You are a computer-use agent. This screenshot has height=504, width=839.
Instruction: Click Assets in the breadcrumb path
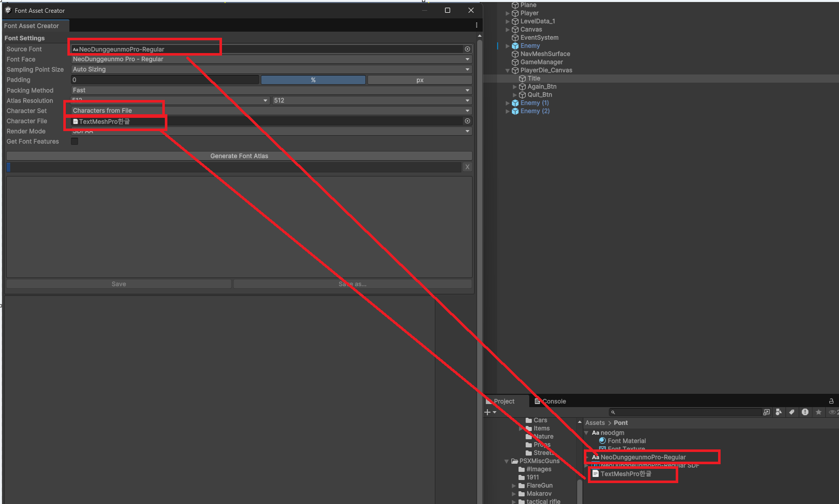click(x=595, y=423)
